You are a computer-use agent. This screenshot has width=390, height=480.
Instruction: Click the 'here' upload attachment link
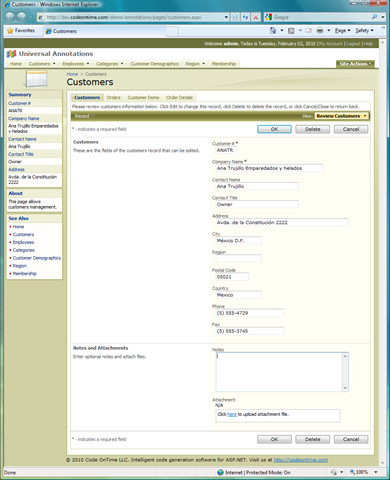232,414
